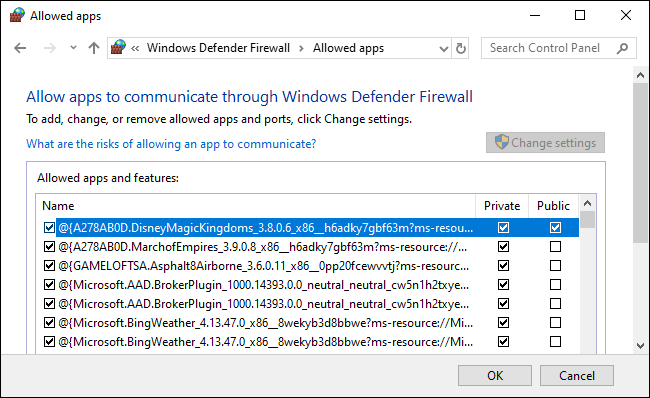Viewport: 650px width, 398px height.
Task: Toggle Private for DisneyMagicKingdoms
Action: [x=503, y=228]
